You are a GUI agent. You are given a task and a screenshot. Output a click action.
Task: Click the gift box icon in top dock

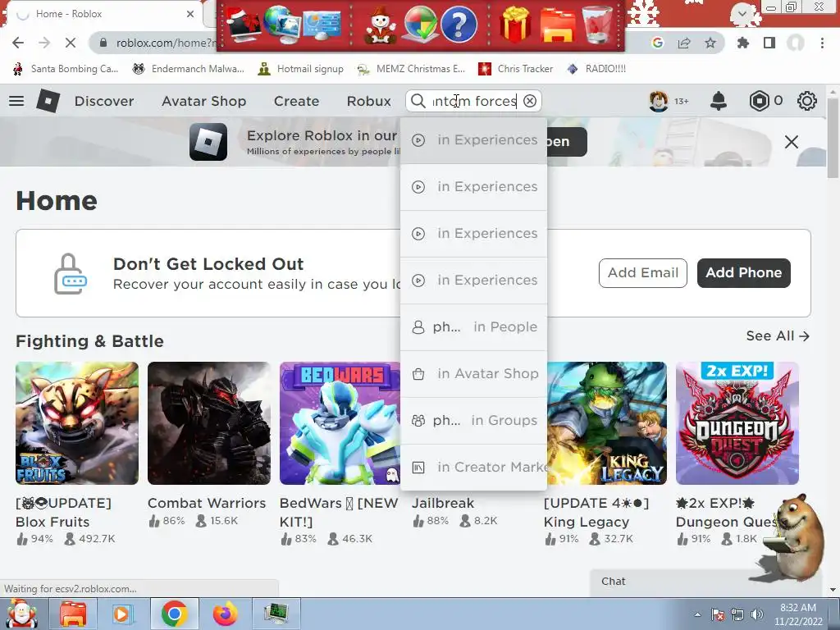[x=515, y=25]
